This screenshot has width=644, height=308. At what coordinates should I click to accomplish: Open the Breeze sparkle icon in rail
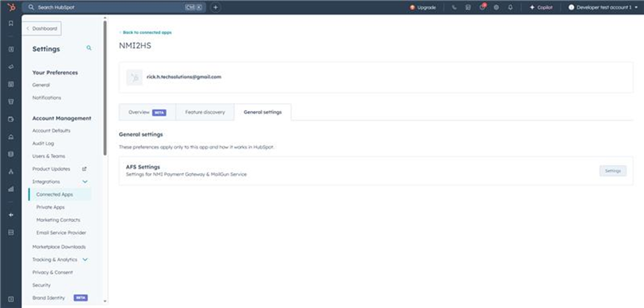coord(11,215)
